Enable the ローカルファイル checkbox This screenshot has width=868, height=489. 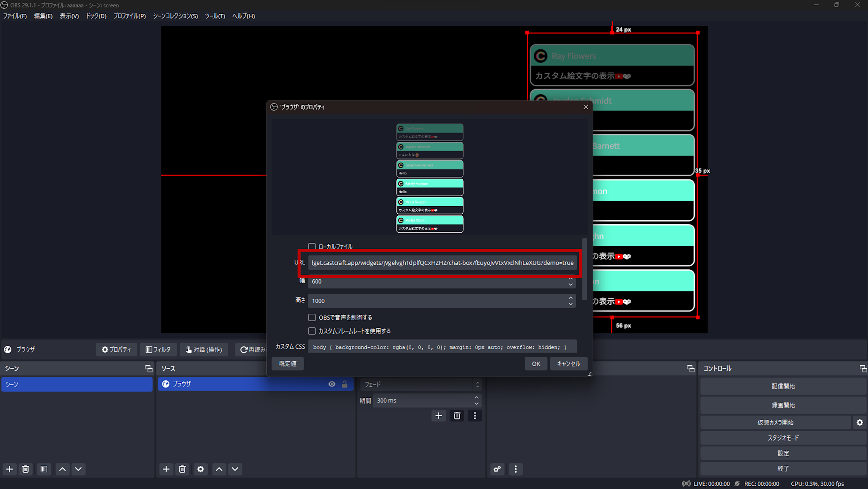(x=312, y=246)
